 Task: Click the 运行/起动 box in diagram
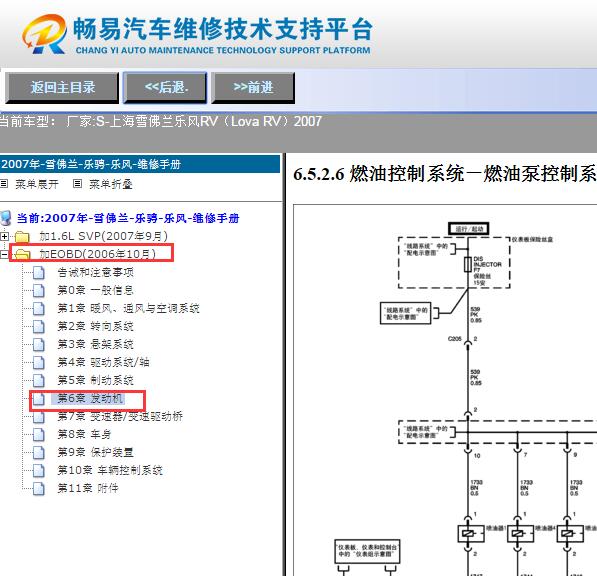coord(469,229)
